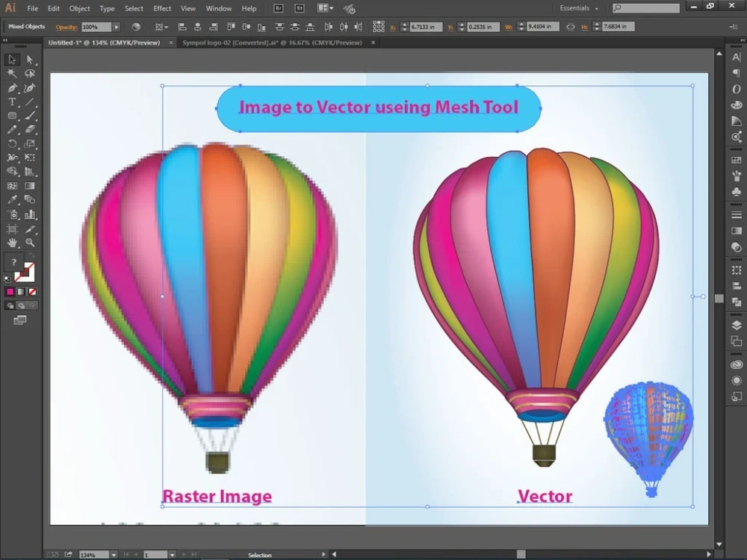Select the Paintbrush tool

[30, 116]
